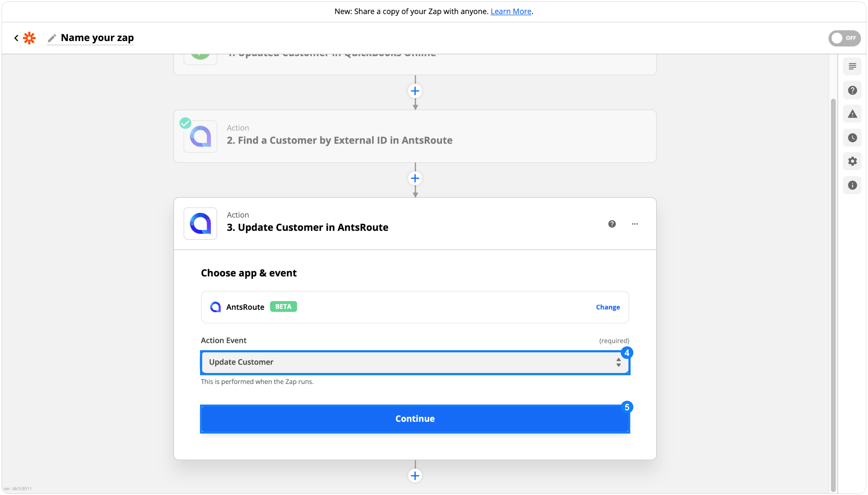Image resolution: width=868 pixels, height=495 pixels.
Task: Click the 'Change' app link
Action: pos(607,307)
